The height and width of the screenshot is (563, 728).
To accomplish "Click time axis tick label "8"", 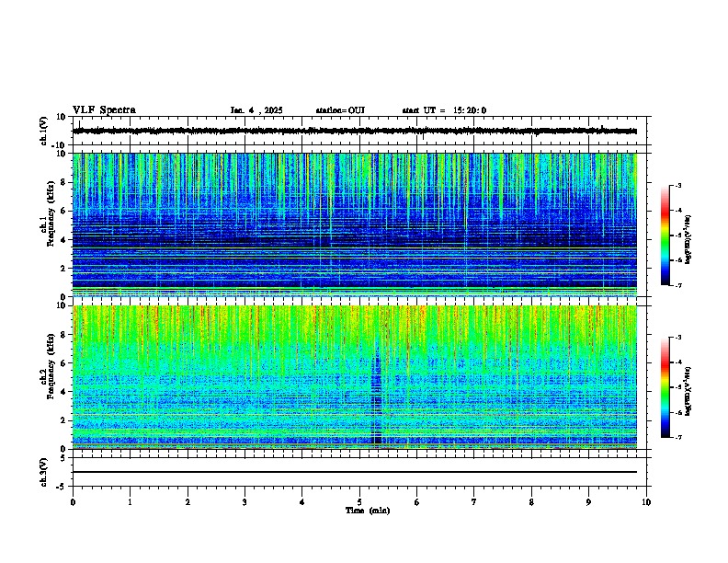I will (531, 502).
